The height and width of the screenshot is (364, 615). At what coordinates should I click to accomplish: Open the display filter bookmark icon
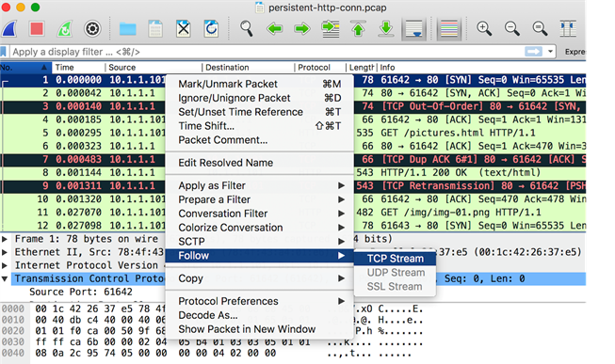click(x=4, y=52)
